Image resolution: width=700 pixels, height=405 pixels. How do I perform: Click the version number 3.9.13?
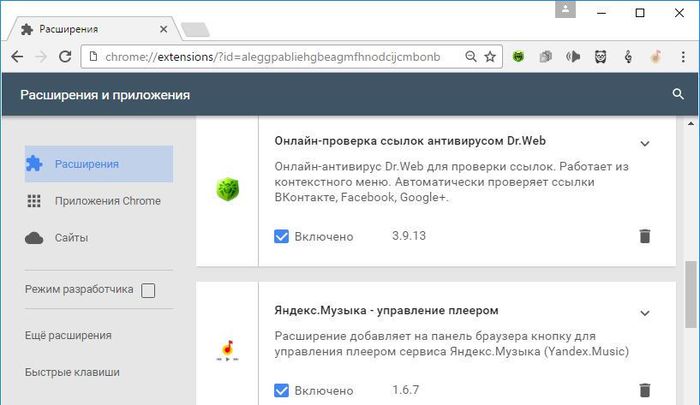coord(409,236)
